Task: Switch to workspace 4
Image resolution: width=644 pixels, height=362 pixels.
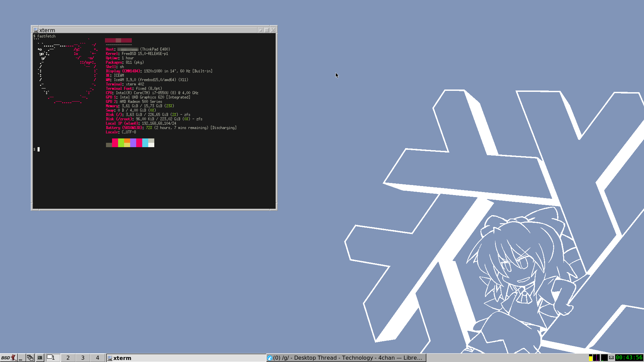Action: [98, 358]
